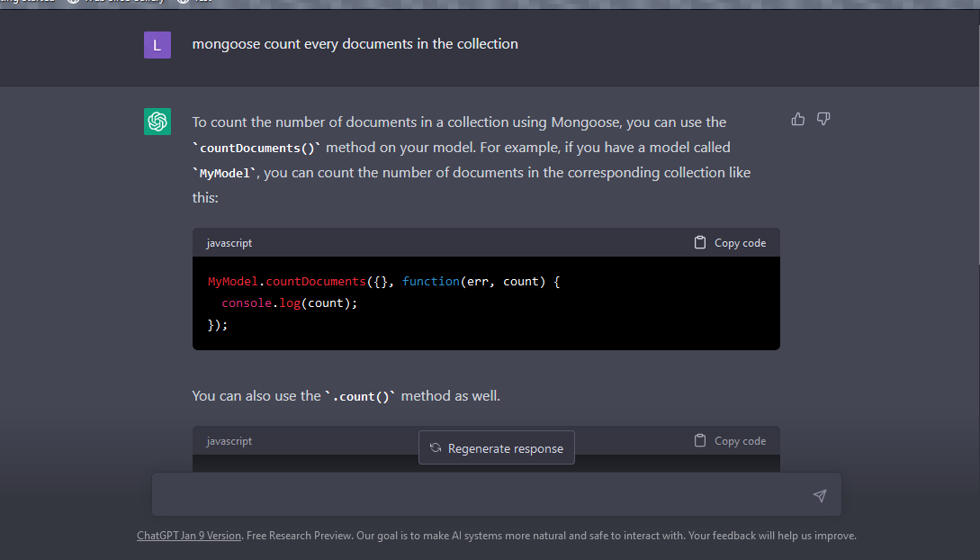Copy code of the second javascript snippet
980x560 pixels.
730,440
